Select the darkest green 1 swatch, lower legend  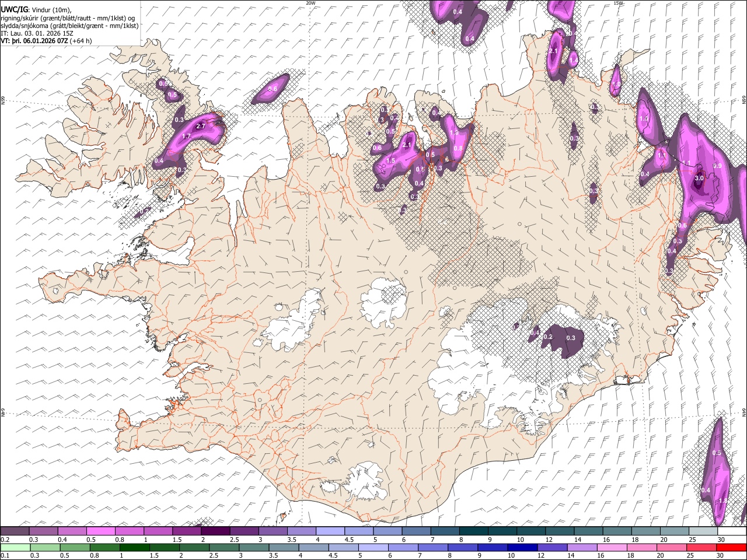click(135, 547)
